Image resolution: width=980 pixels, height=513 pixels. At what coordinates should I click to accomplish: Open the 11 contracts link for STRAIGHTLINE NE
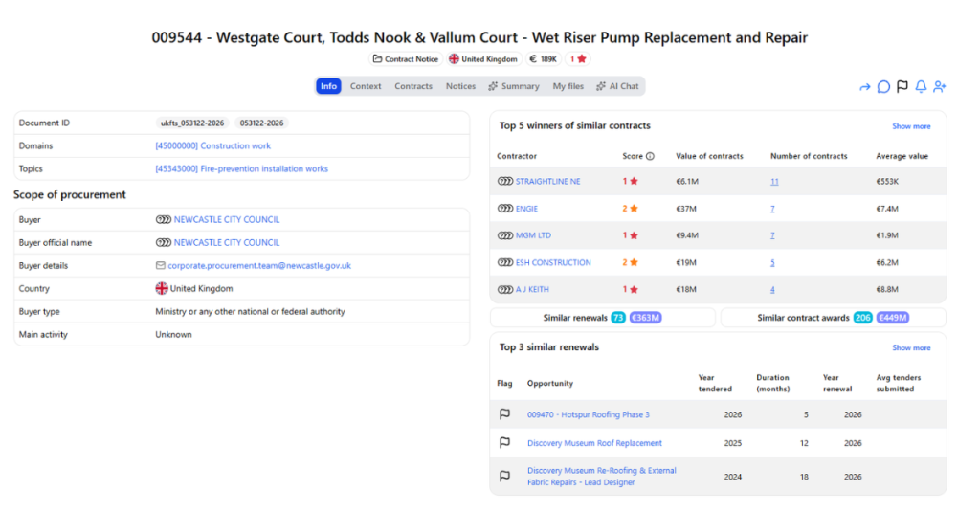click(774, 182)
